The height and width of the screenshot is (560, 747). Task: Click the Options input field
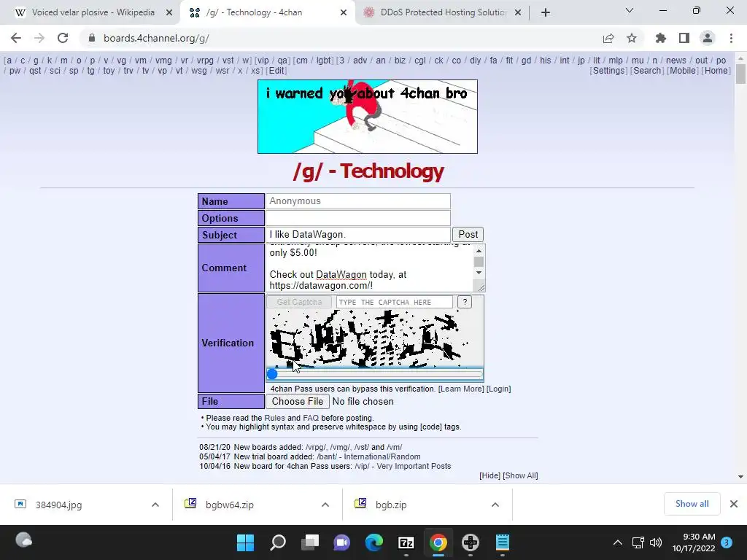pyautogui.click(x=357, y=217)
